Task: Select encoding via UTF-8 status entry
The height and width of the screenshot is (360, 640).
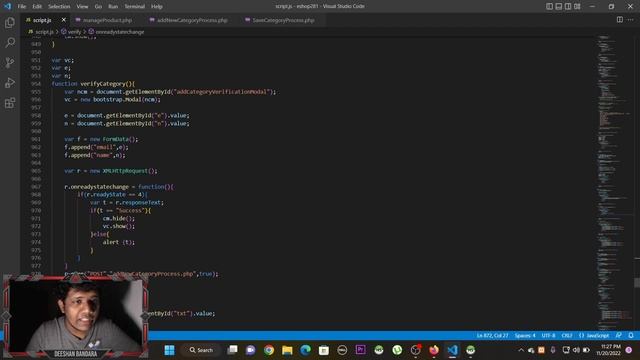Action: tap(548, 336)
